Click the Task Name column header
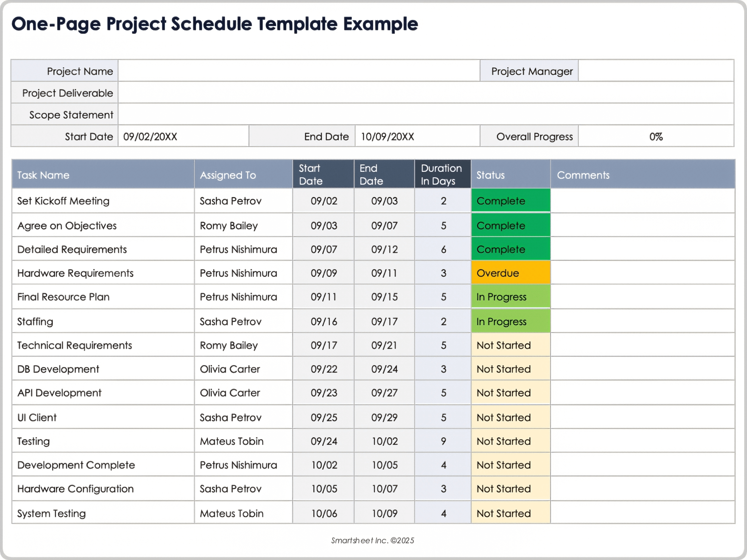The width and height of the screenshot is (747, 560). click(103, 175)
